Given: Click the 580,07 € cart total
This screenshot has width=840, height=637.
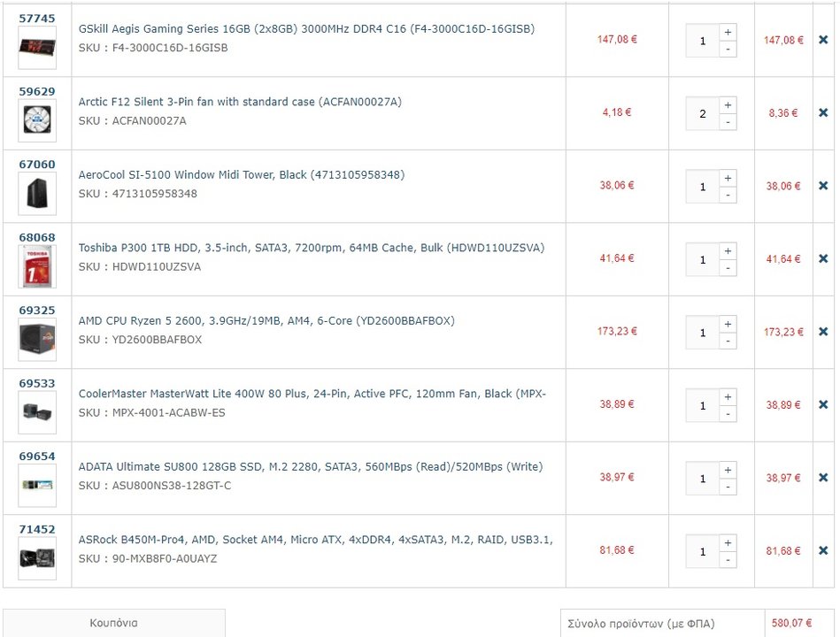Looking at the screenshot, I should coord(791,623).
